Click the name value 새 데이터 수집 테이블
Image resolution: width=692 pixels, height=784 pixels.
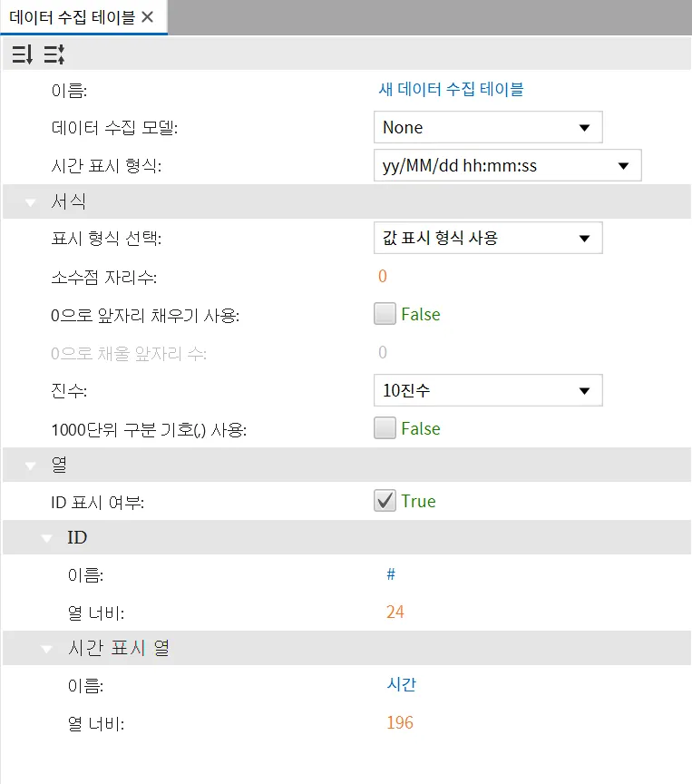(x=451, y=90)
